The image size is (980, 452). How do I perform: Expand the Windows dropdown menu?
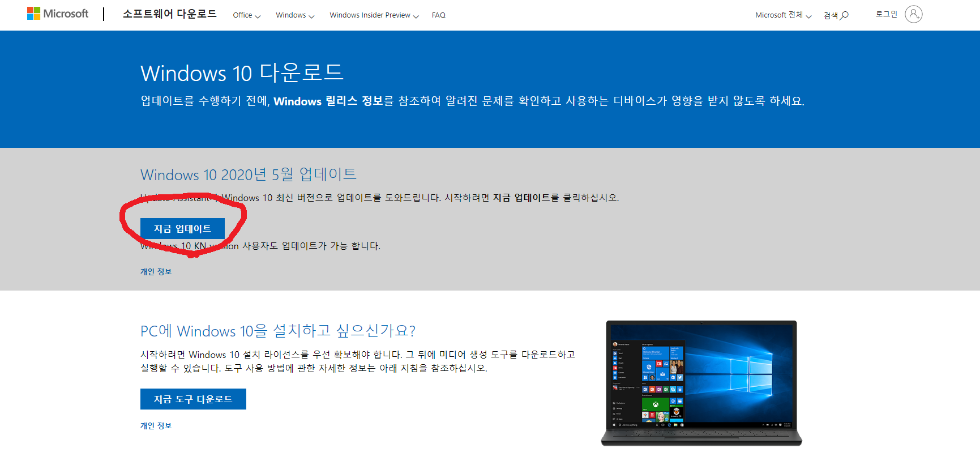[x=295, y=15]
